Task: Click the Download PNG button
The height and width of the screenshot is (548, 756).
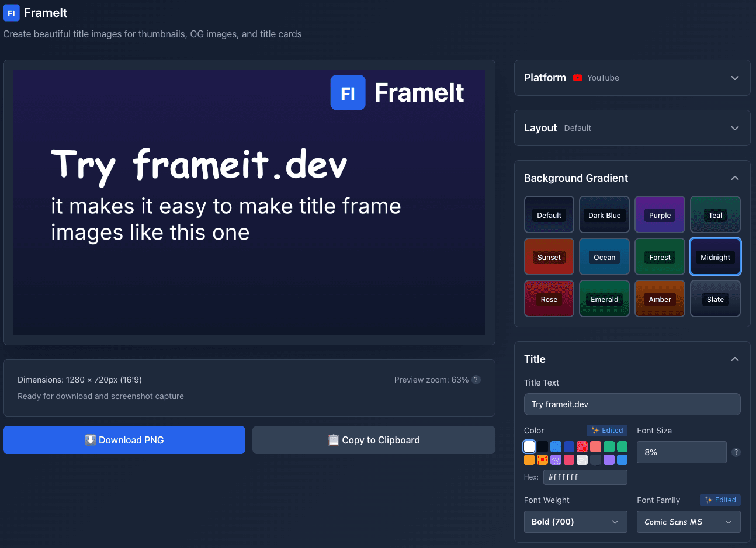Action: 124,439
